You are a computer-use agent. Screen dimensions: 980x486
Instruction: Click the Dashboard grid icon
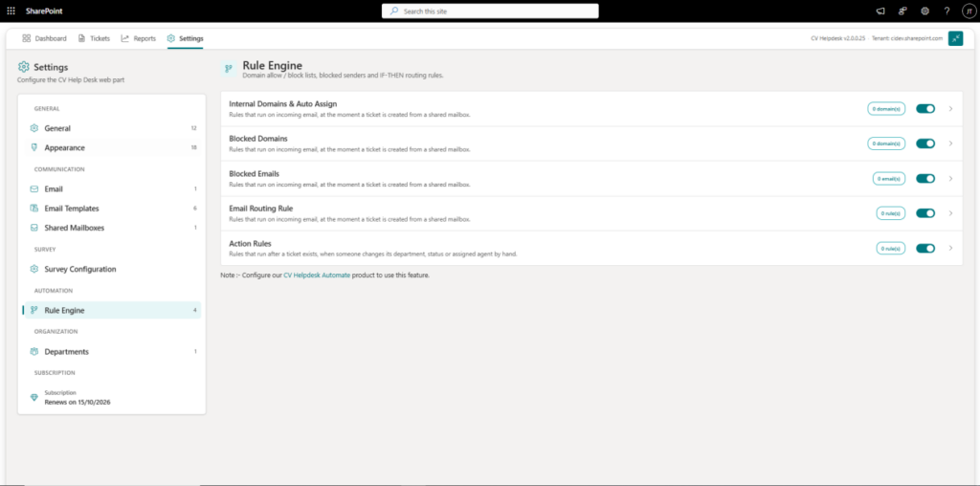(x=26, y=38)
